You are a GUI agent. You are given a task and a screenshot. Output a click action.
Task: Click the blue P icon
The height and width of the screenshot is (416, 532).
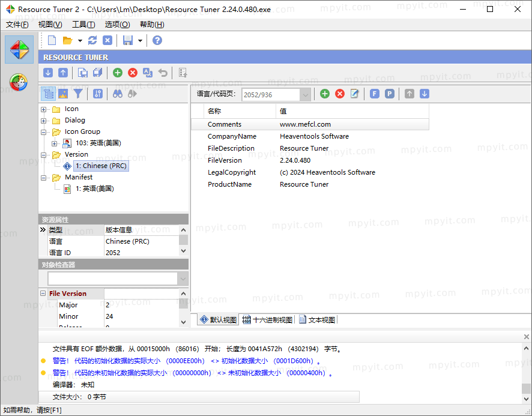pyautogui.click(x=390, y=94)
